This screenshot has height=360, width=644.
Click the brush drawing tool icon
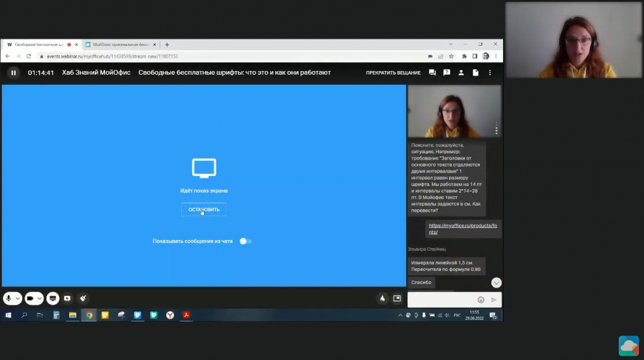point(83,298)
